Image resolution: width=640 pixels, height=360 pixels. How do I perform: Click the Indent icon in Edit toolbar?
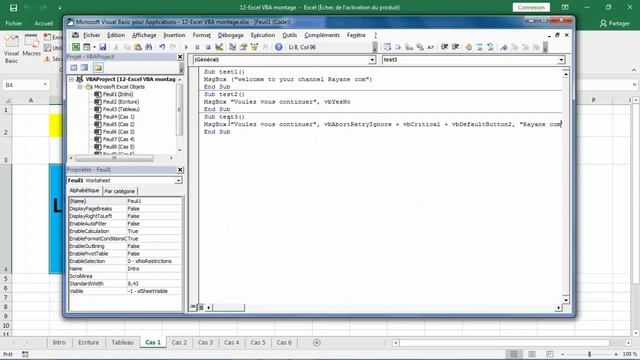444,47
